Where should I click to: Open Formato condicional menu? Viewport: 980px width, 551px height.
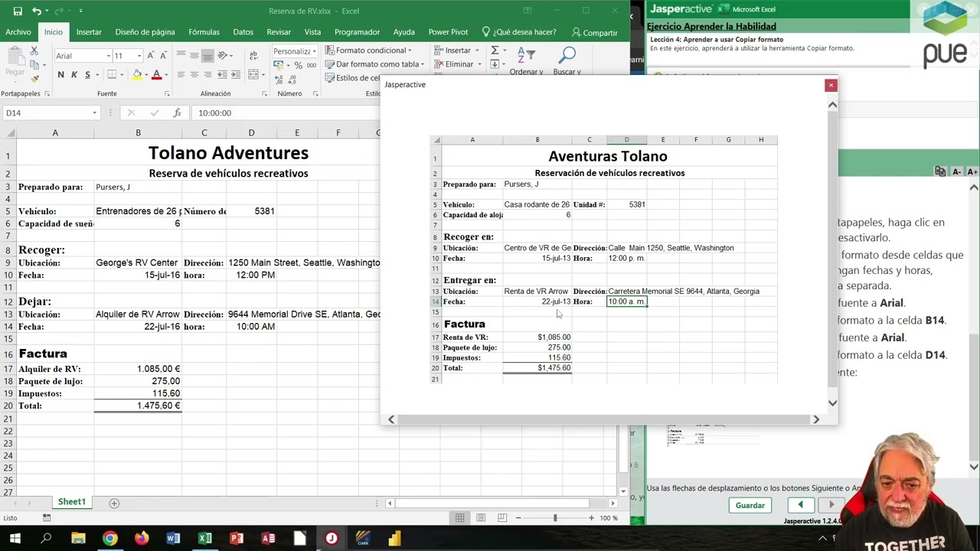point(368,51)
